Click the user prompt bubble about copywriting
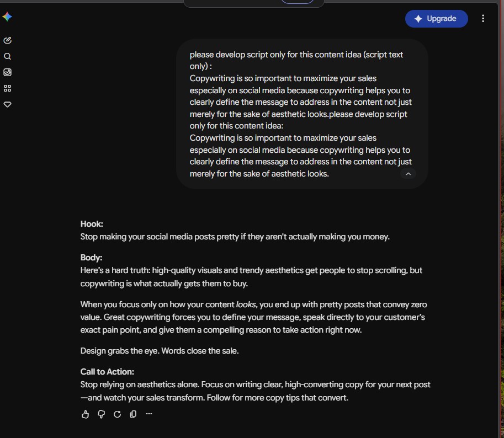504x438 pixels. coord(302,114)
